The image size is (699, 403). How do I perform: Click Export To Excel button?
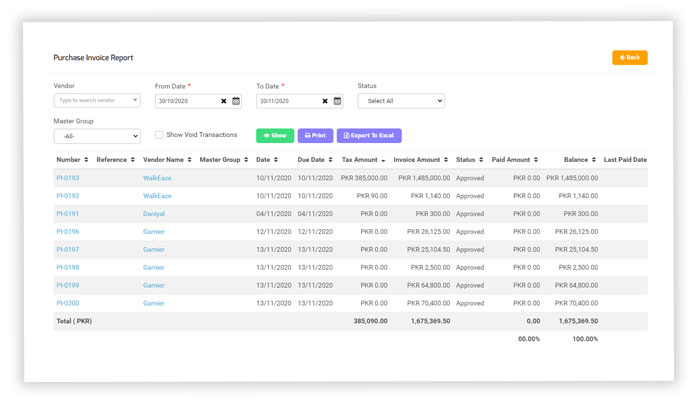369,135
